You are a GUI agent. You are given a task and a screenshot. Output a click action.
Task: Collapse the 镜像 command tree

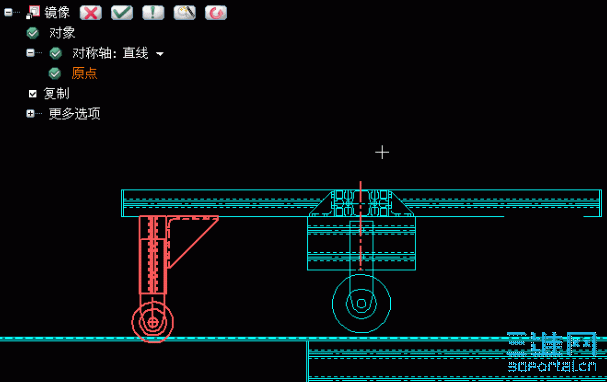(x=8, y=12)
